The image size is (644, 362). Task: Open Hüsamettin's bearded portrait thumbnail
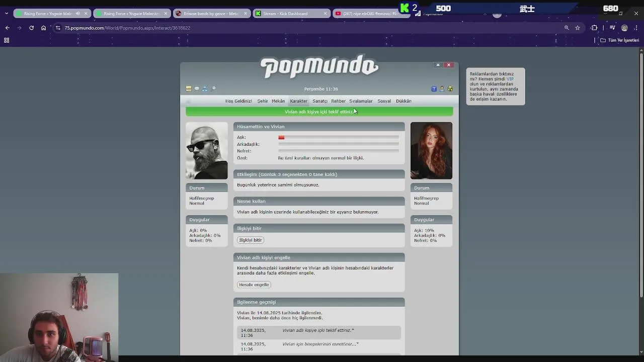pyautogui.click(x=207, y=150)
